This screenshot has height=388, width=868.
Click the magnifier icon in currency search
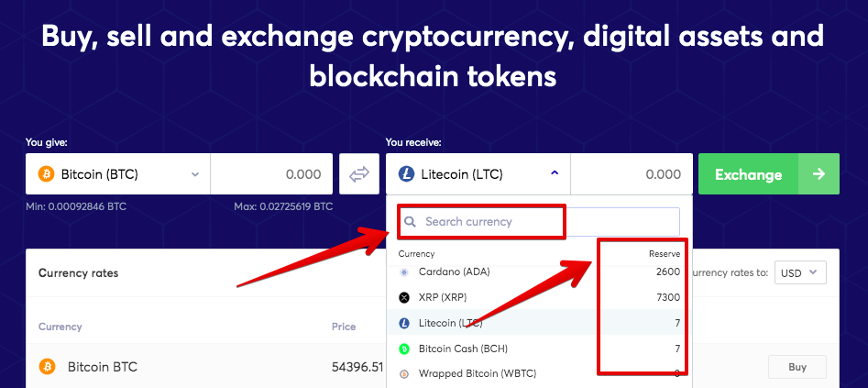pyautogui.click(x=411, y=222)
